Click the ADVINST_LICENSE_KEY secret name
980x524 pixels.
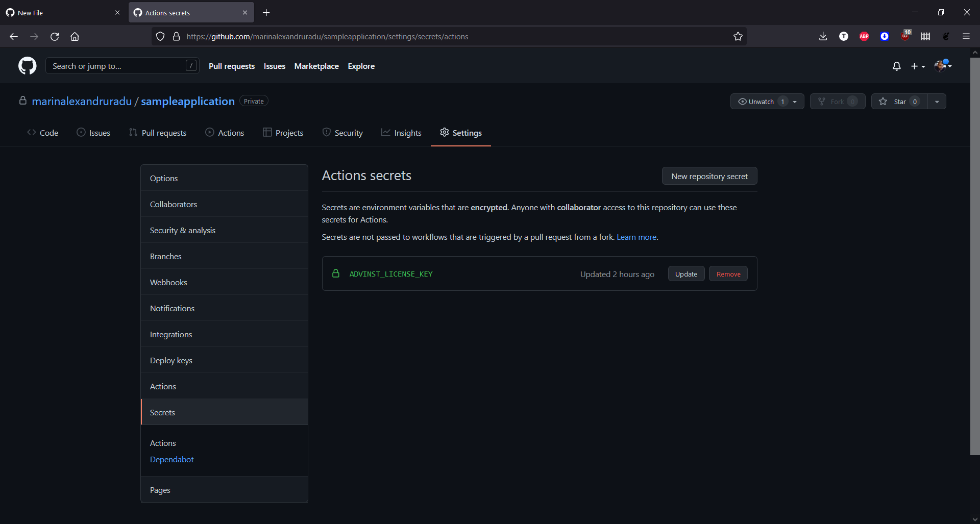[x=391, y=274]
